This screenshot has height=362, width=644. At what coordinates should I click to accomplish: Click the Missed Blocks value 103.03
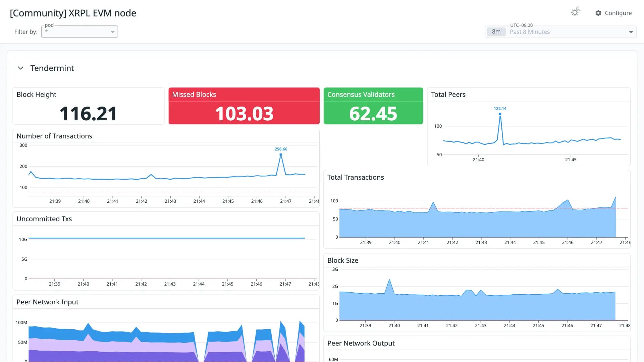[244, 114]
